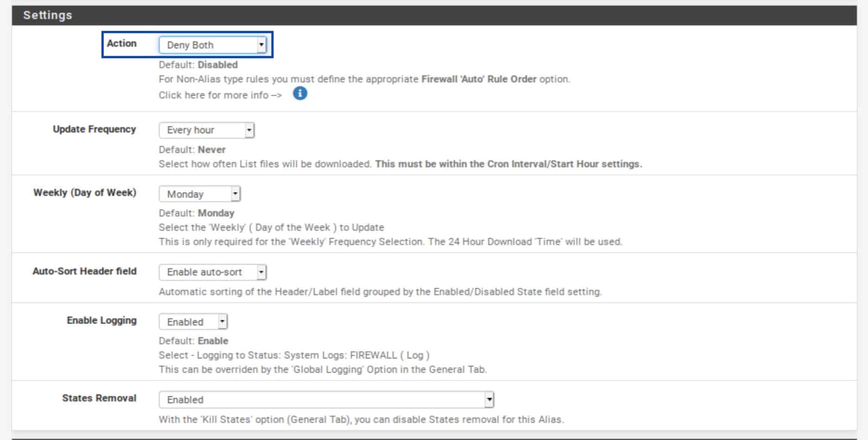Viewport: 868px width, 440px height.
Task: Click the 'Select - Logging to Status' text
Action: click(x=294, y=355)
